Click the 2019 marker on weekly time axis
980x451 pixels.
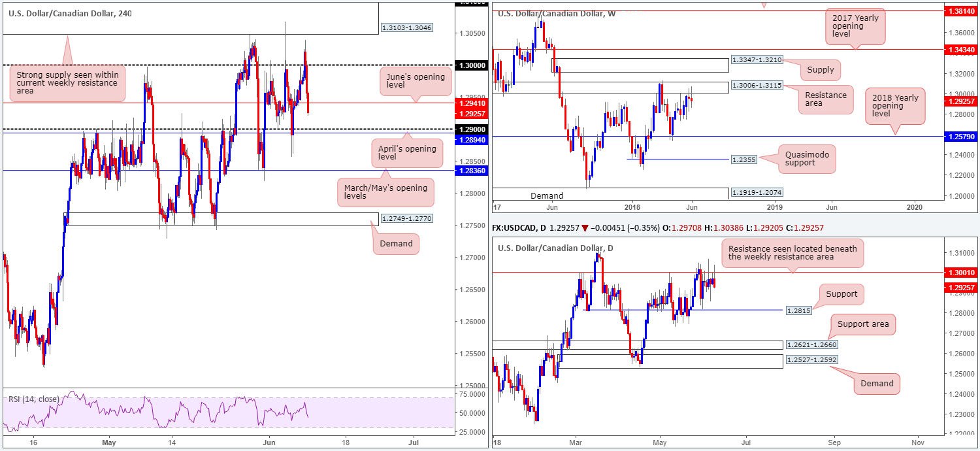pyautogui.click(x=774, y=207)
